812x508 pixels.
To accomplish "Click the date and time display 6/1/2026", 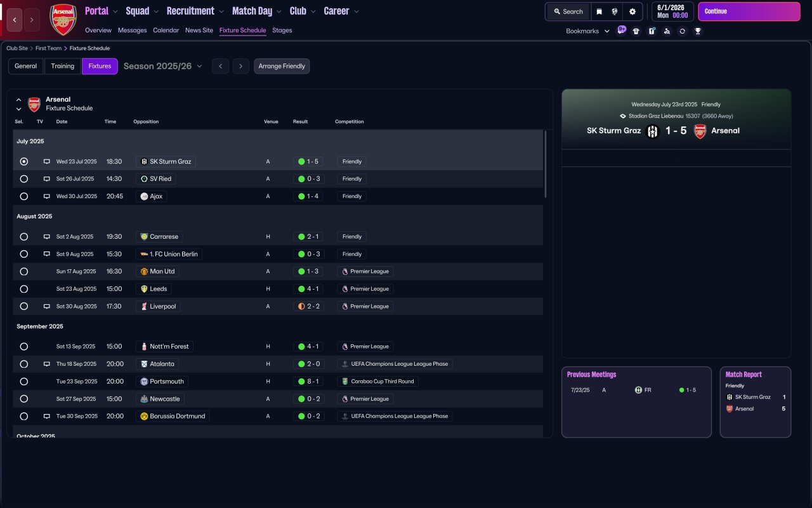I will click(672, 11).
